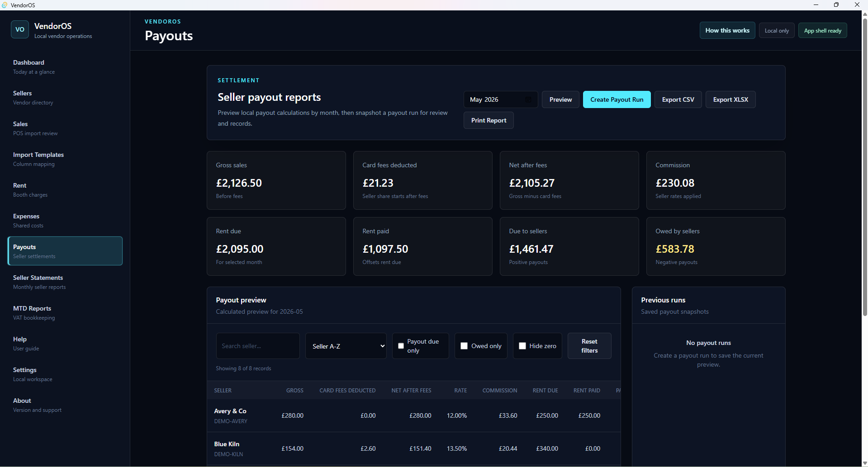
Task: Click the NET AFTER FEES header
Action: click(411, 390)
